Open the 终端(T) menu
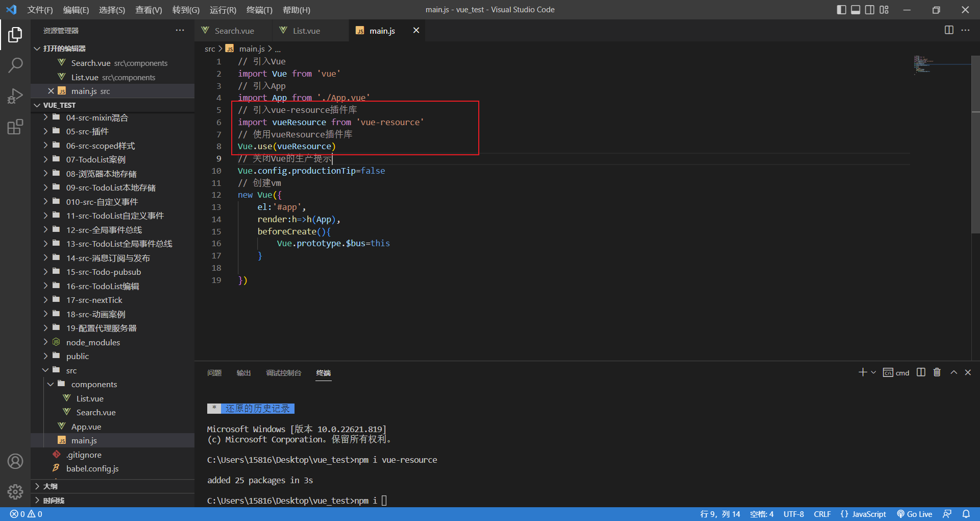The height and width of the screenshot is (521, 980). coord(259,10)
